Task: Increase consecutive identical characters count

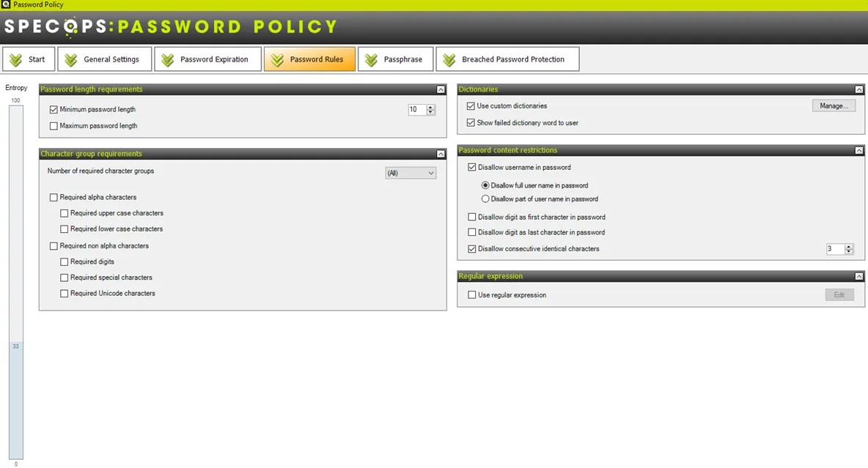Action: point(849,246)
